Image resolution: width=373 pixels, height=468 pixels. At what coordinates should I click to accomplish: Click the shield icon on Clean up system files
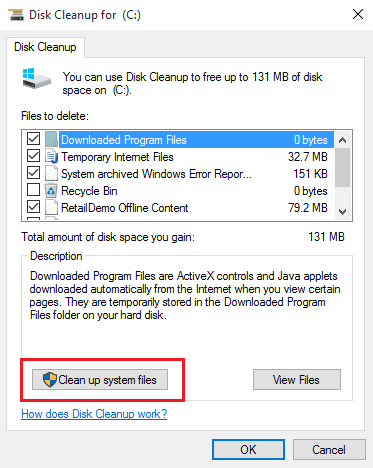click(50, 380)
